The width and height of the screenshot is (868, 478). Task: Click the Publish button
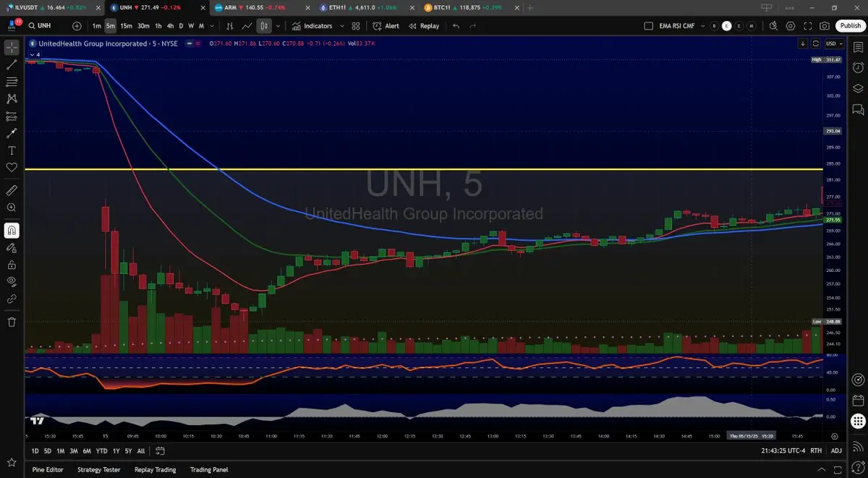point(850,25)
